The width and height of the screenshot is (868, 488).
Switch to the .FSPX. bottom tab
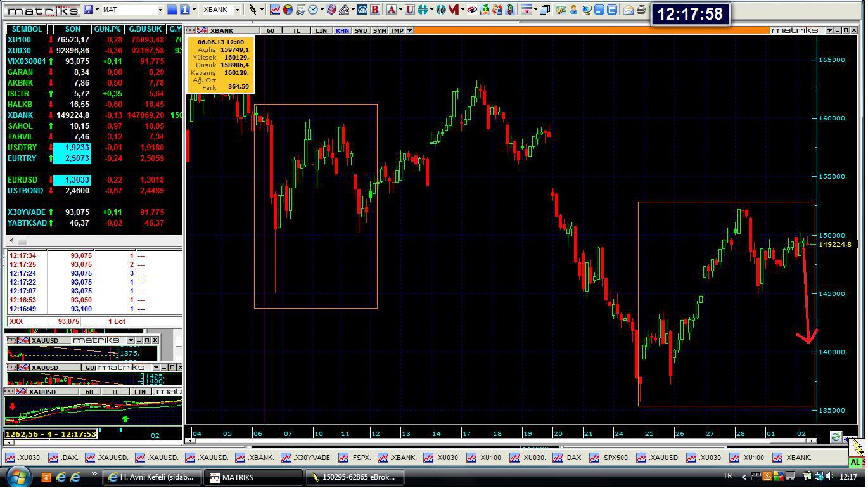(x=356, y=457)
